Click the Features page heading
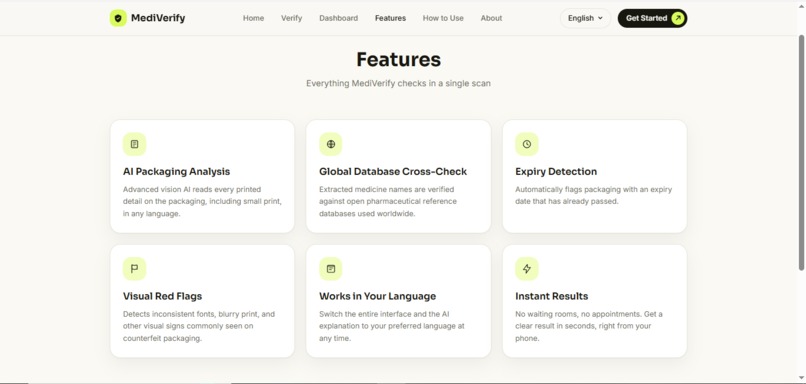Viewport: 806px width, 384px height. click(398, 60)
